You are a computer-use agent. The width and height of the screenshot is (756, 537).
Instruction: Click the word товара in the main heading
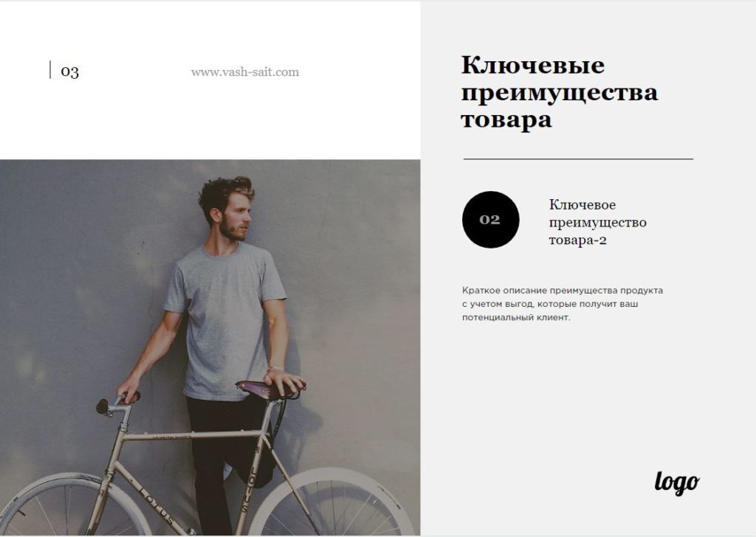point(506,120)
